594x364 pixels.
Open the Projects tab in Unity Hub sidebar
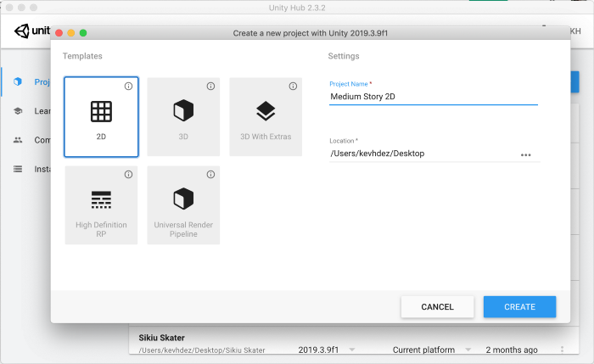[x=26, y=81]
